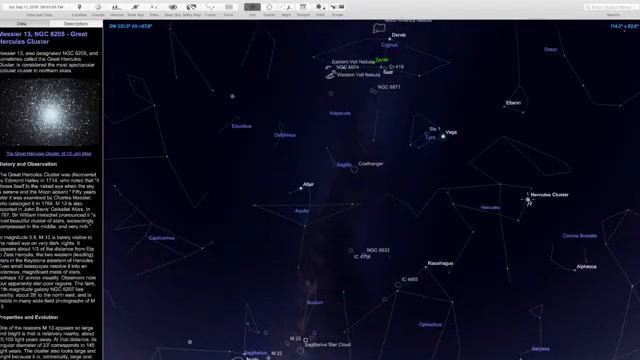The height and width of the screenshot is (360, 640).
Task: Click the Messier 13 cluster photo
Action: [x=50, y=112]
